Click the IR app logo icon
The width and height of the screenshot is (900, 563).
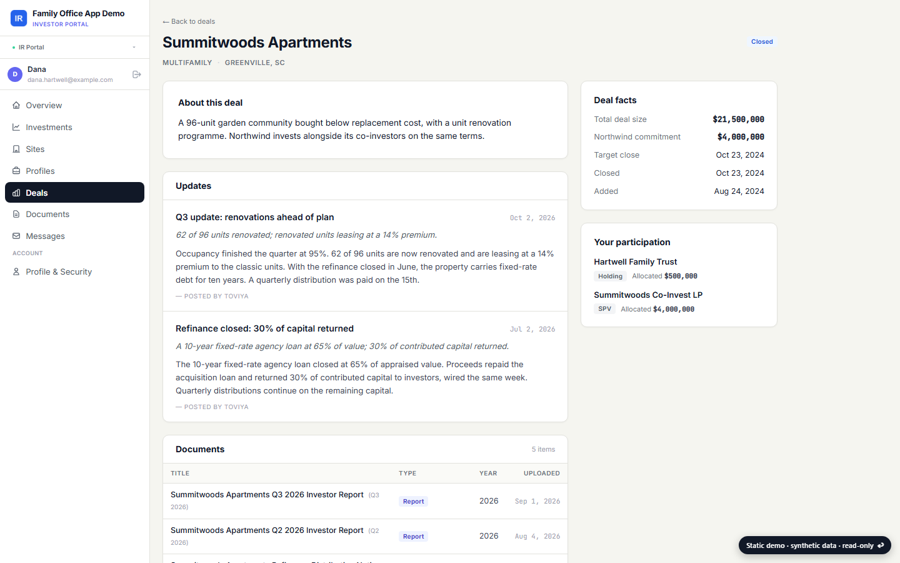coord(18,18)
